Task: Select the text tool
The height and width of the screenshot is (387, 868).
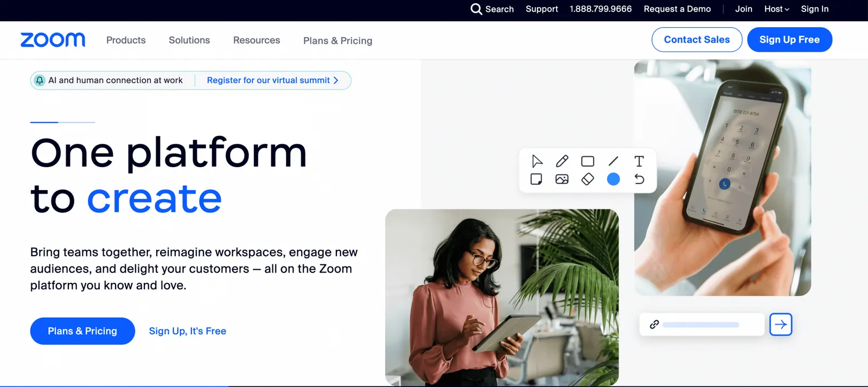Action: pos(639,161)
